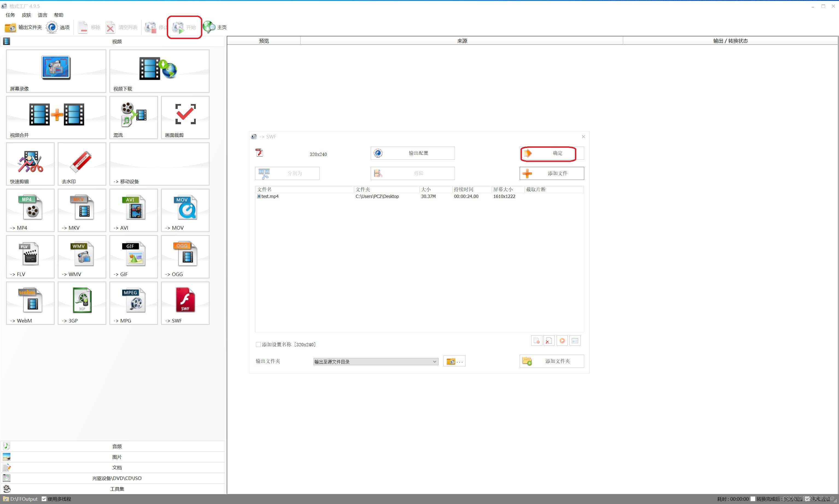Screen dimensions: 839x504
Task: Open the Video Merge (视频合并) tool
Action: (56, 114)
